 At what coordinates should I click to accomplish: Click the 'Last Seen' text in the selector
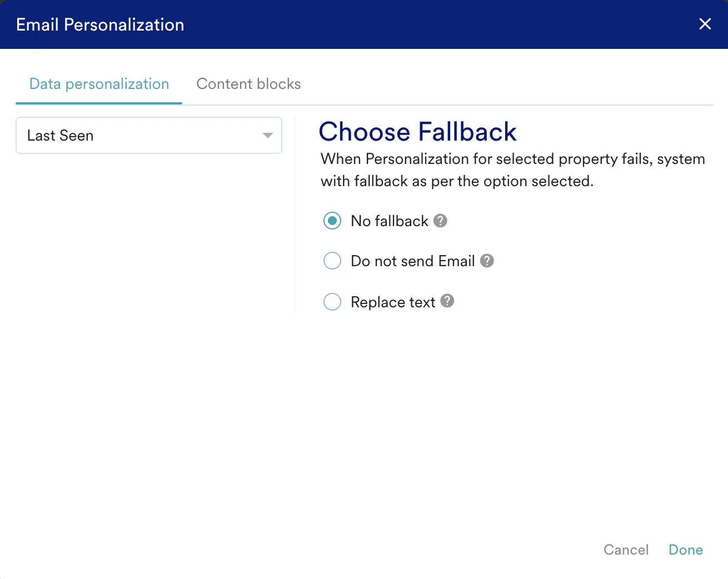(x=60, y=136)
